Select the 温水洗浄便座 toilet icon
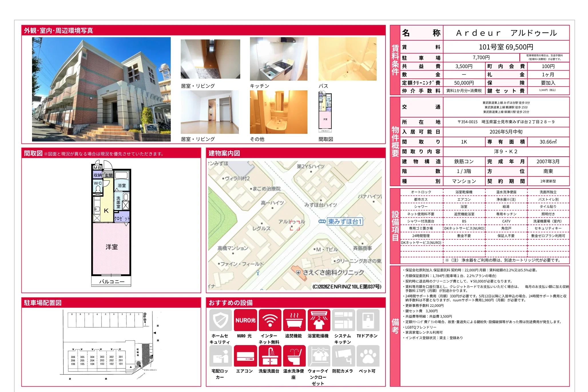 [294, 356]
